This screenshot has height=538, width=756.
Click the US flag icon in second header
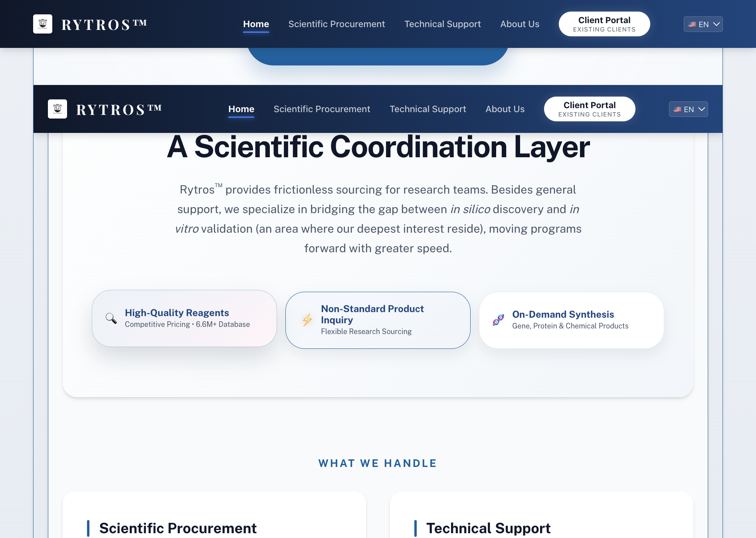(x=677, y=109)
